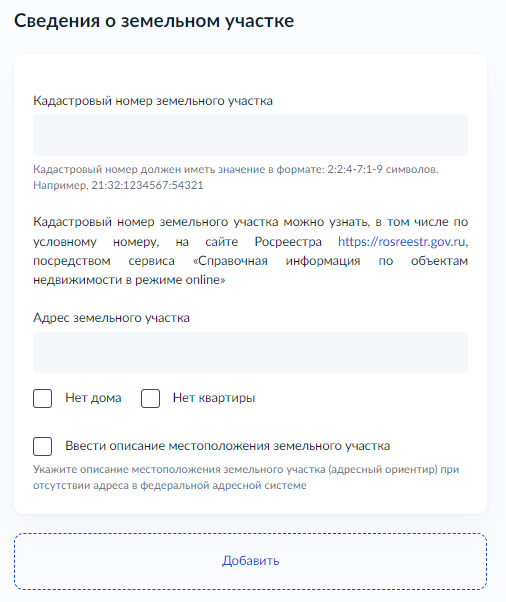Enable the Нет квартиры checkbox
This screenshot has height=602, width=506.
150,398
